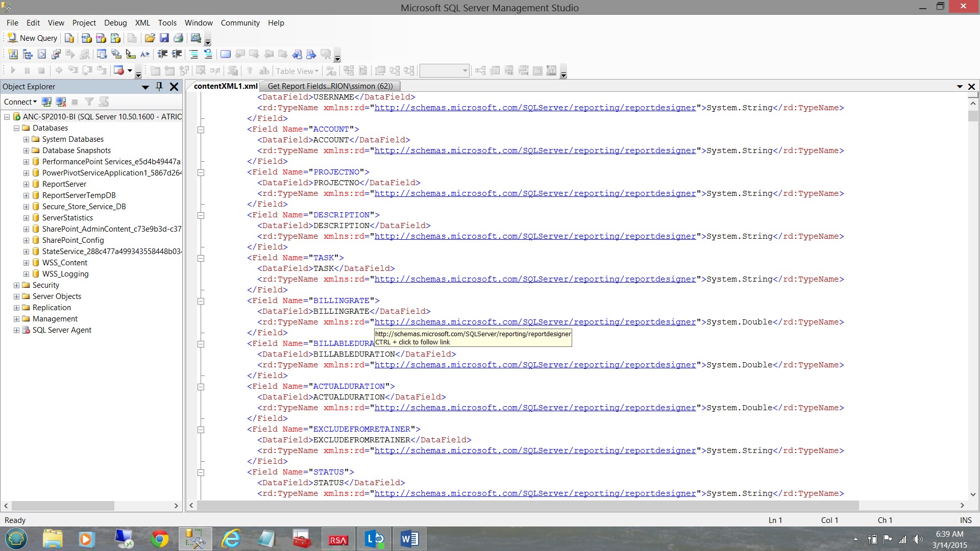The image size is (980, 551).
Task: Launch Google Chrome from the taskbar
Action: click(160, 538)
